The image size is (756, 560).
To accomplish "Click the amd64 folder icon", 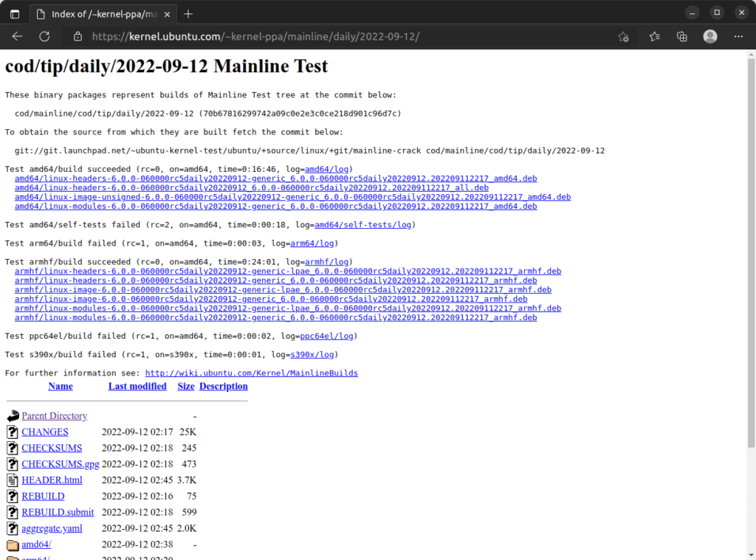I will coord(13,545).
